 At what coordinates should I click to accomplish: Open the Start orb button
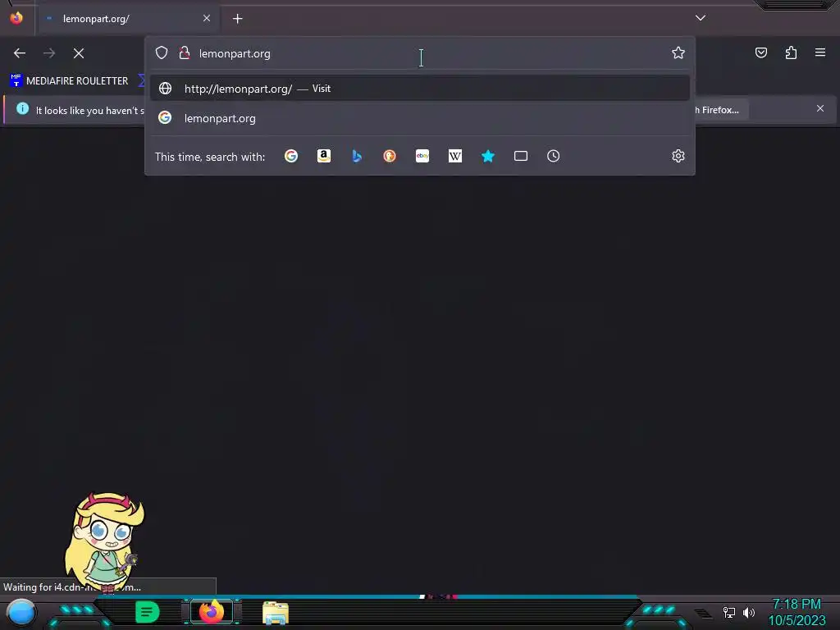click(21, 613)
